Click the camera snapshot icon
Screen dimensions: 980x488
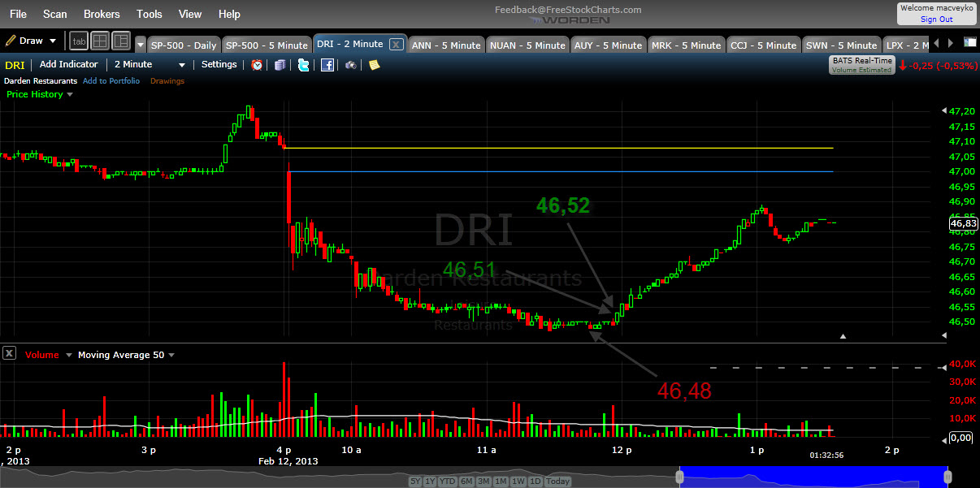(351, 65)
